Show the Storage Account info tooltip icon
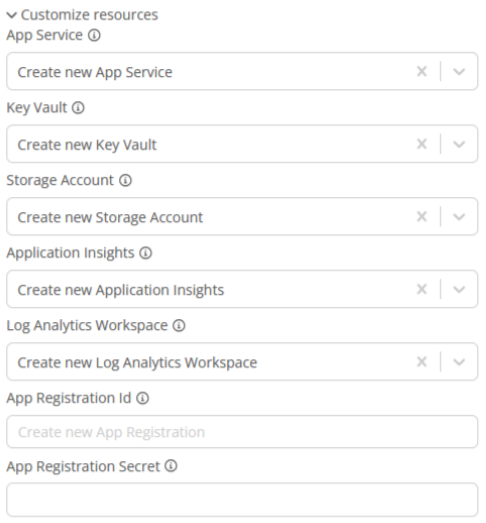486x523 pixels. pos(125,180)
